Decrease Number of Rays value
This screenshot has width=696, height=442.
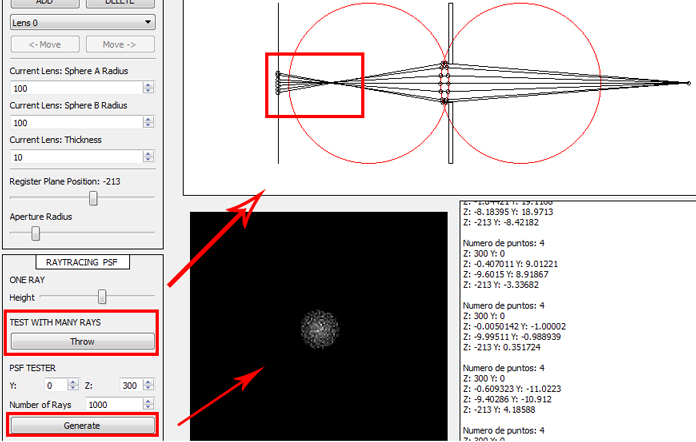(x=149, y=407)
